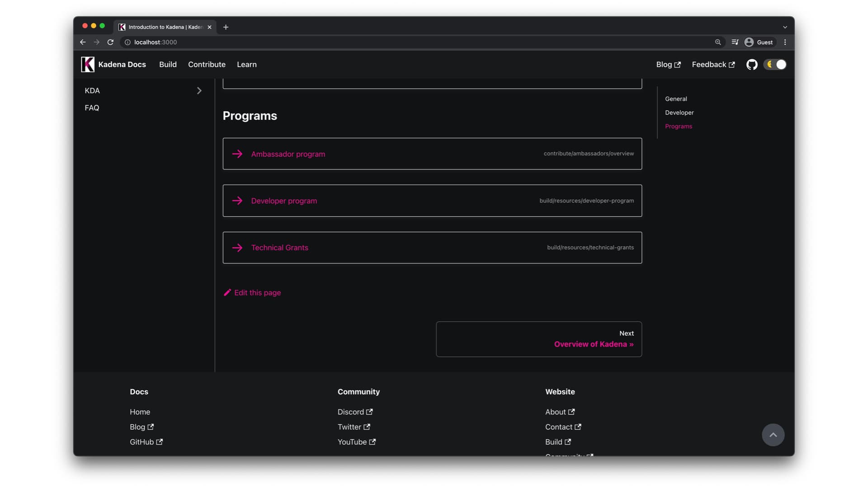The image size is (868, 488).
Task: Click the zoom magnifier icon in address bar
Action: point(718,42)
